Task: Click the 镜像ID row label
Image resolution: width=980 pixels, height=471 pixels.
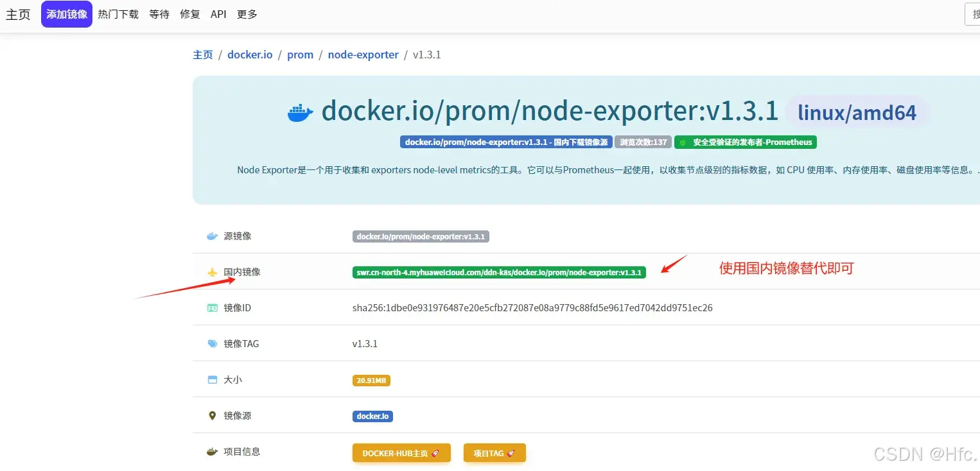Action: (x=238, y=308)
